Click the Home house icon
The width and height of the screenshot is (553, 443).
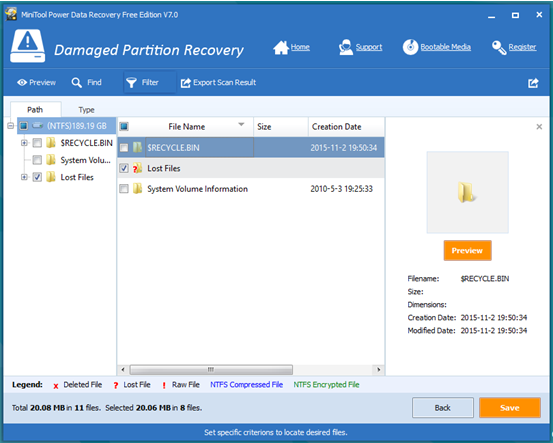click(x=281, y=47)
